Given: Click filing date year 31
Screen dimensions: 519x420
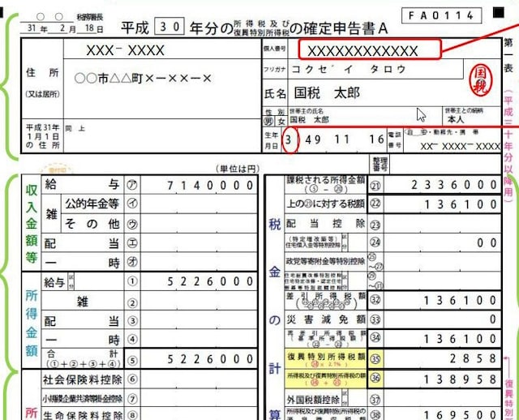Looking at the screenshot, I should point(32,28).
